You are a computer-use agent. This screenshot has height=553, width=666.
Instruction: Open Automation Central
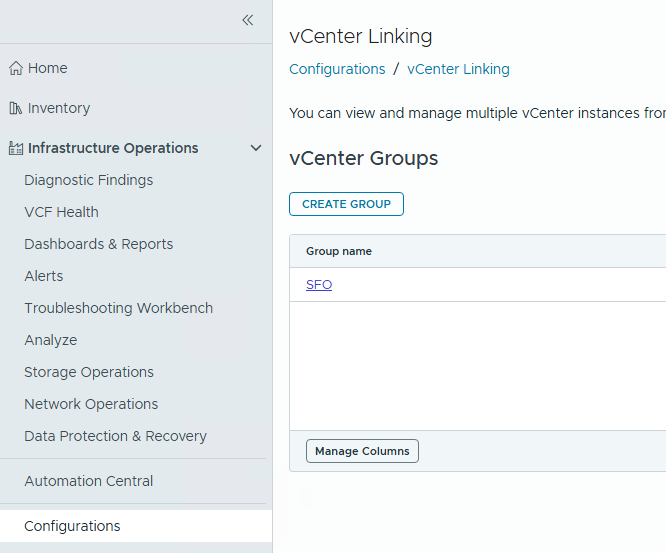pyautogui.click(x=88, y=481)
